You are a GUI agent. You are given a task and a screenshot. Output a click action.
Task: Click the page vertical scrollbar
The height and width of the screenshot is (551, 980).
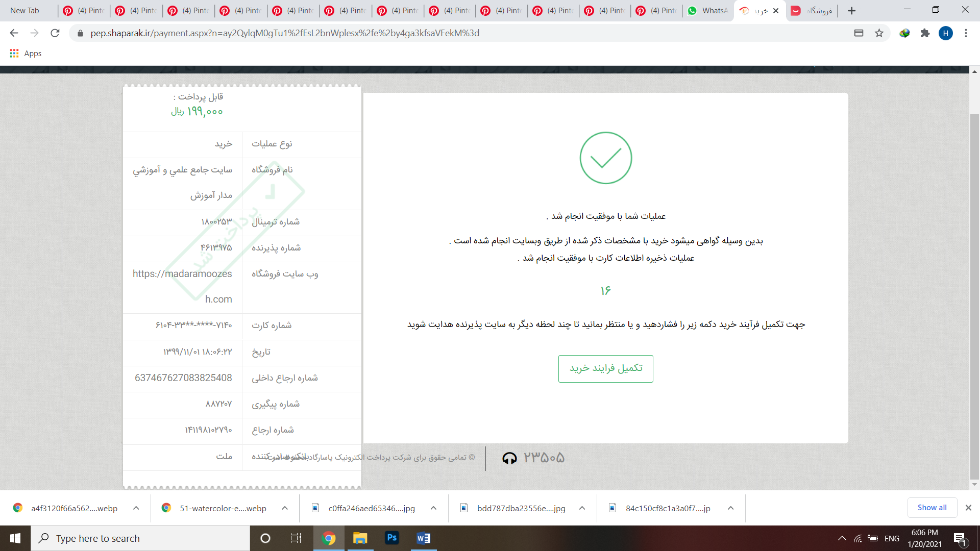[974, 296]
